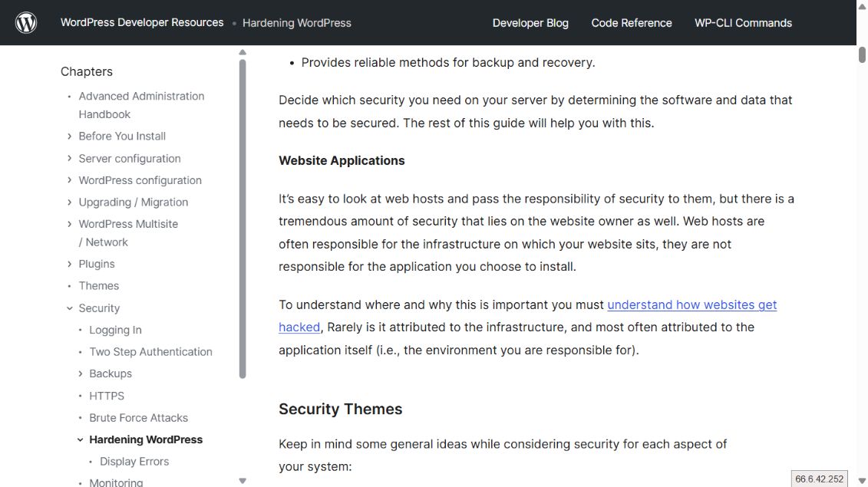
Task: Expand the Upgrading / Migration chevron
Action: [69, 202]
